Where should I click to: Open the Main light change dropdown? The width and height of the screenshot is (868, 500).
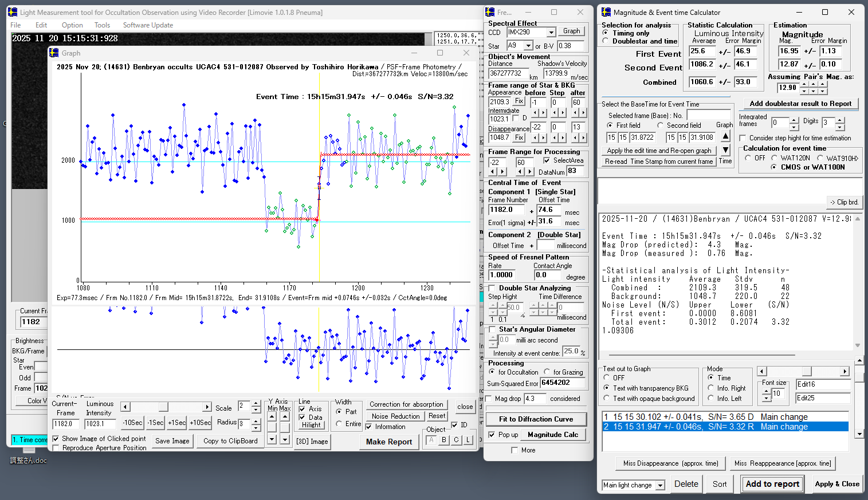pyautogui.click(x=660, y=485)
